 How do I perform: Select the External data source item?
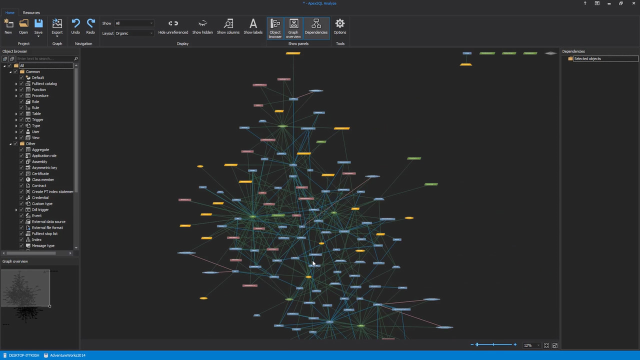pyautogui.click(x=49, y=222)
